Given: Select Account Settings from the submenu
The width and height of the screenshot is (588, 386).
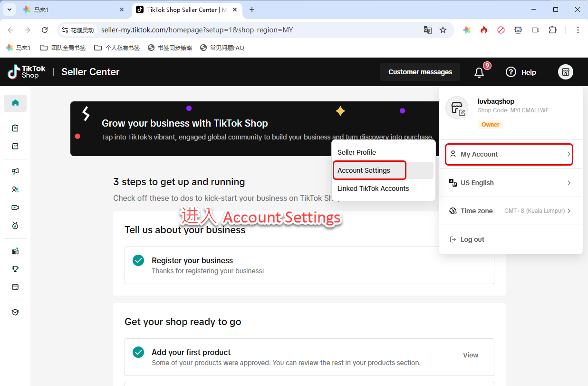Looking at the screenshot, I should 364,170.
